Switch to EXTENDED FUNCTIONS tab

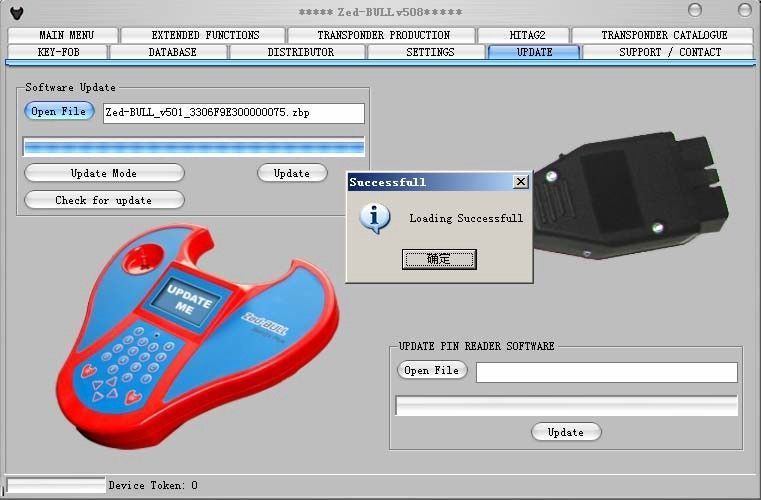(x=203, y=35)
